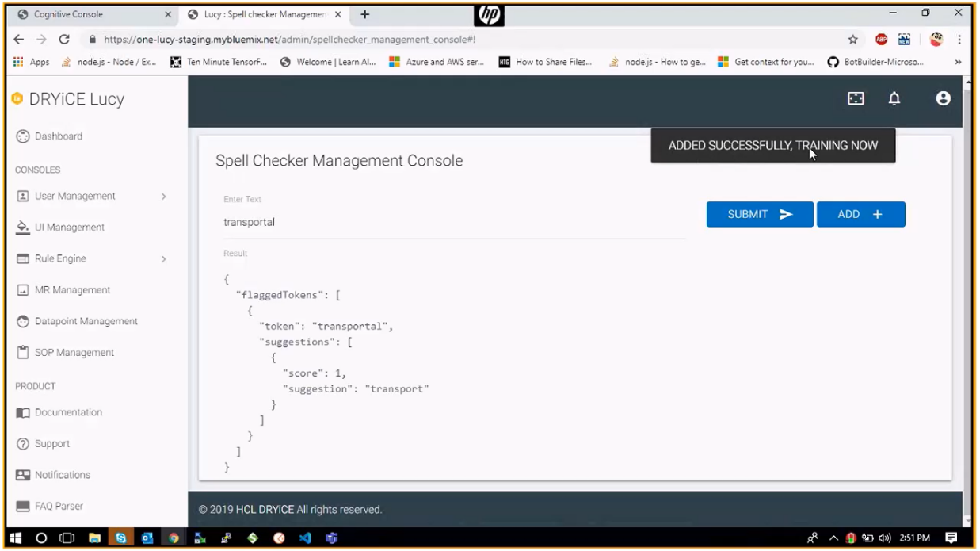Show more bookmarks with the overflow chevron
This screenshot has width=980, height=551.
pyautogui.click(x=958, y=62)
